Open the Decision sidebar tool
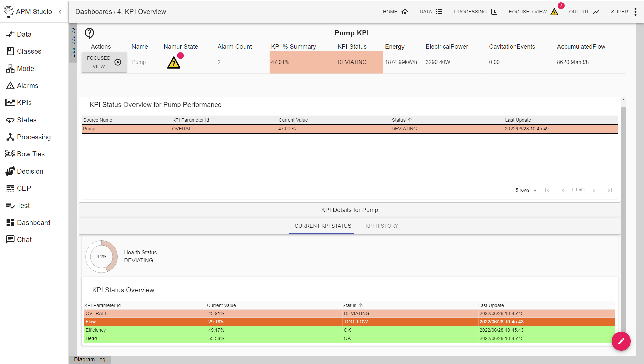The image size is (644, 364). point(30,171)
